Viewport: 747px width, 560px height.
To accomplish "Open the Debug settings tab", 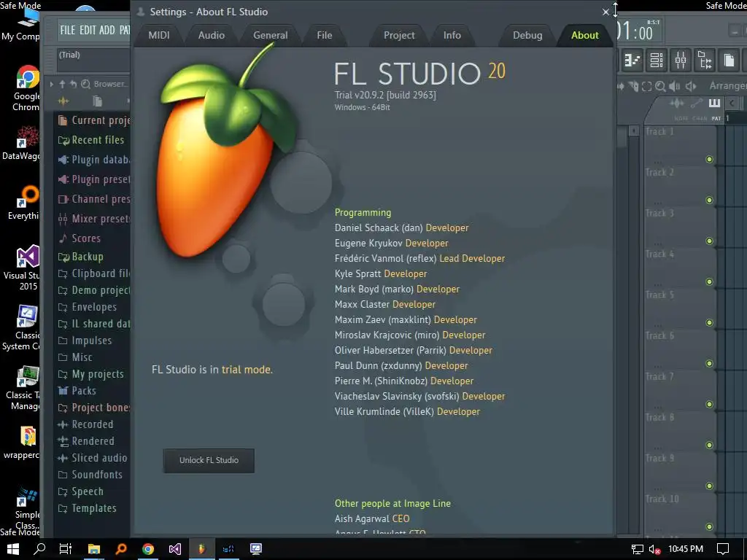I will click(x=527, y=35).
